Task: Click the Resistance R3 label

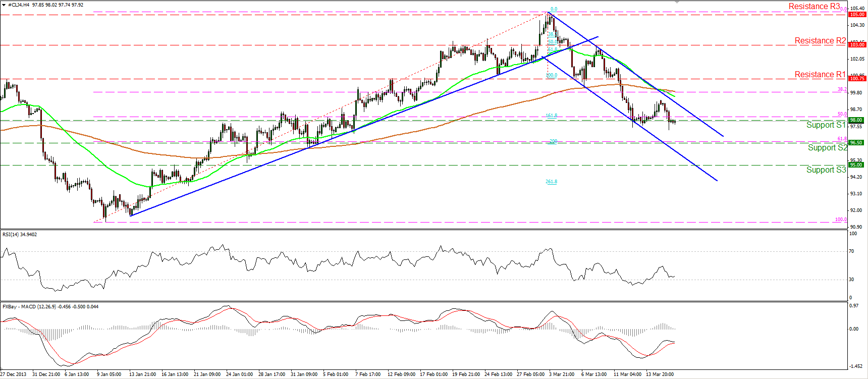Action: point(815,7)
